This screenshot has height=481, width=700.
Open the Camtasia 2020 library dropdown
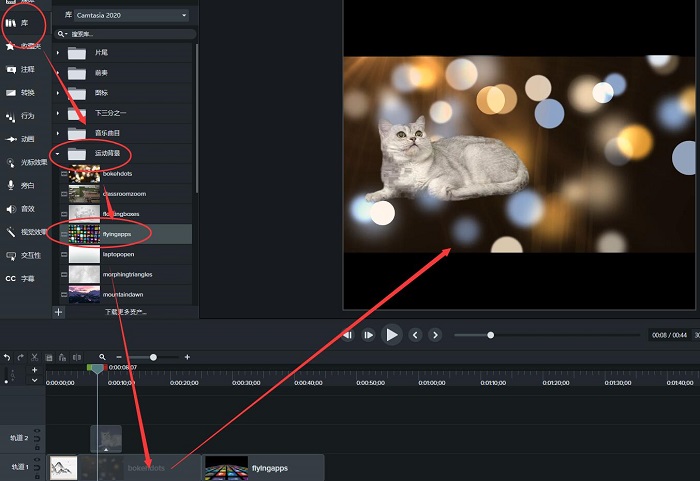click(131, 15)
